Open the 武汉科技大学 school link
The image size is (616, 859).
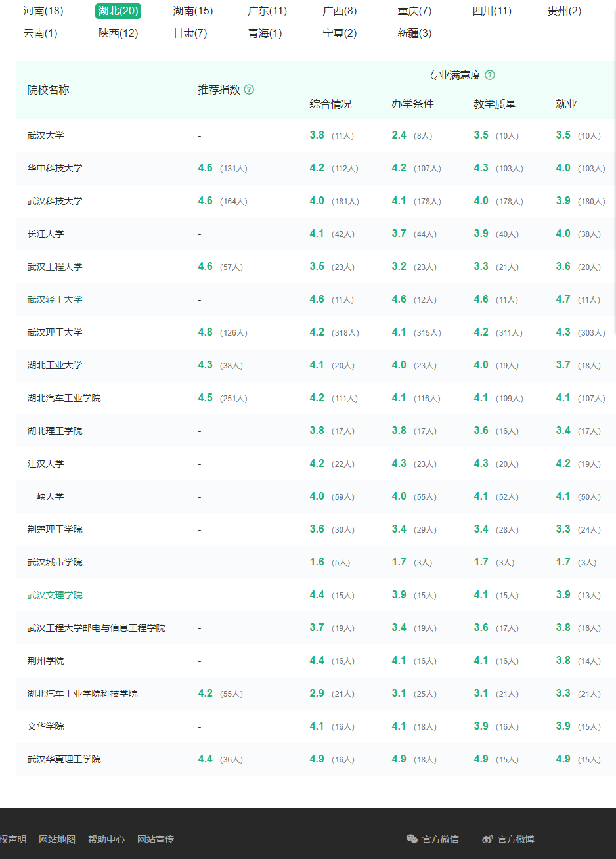click(55, 201)
